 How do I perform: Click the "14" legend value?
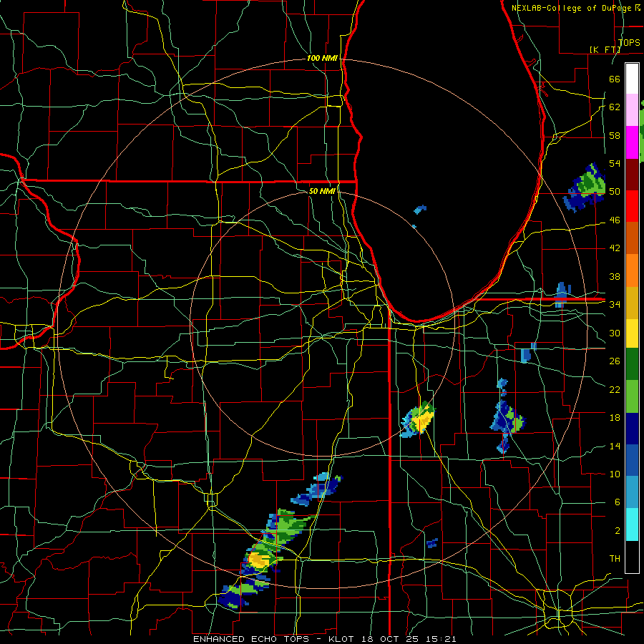click(615, 446)
